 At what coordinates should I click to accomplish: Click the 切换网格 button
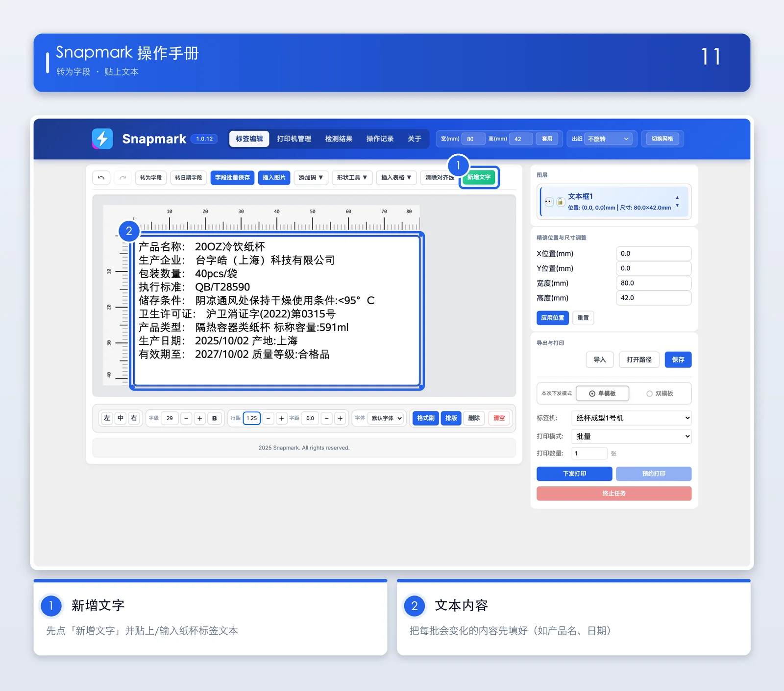pyautogui.click(x=662, y=139)
